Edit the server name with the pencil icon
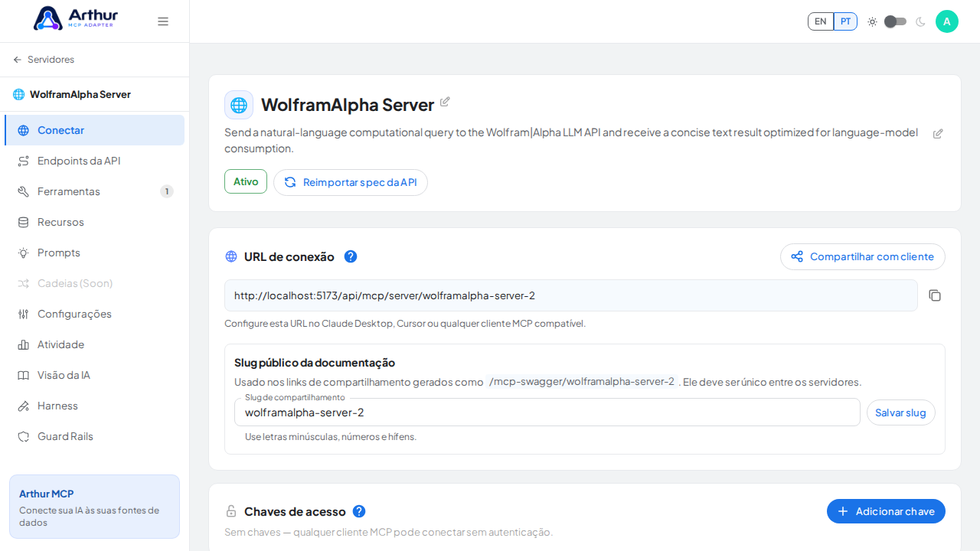Image resolution: width=980 pixels, height=551 pixels. (x=445, y=102)
